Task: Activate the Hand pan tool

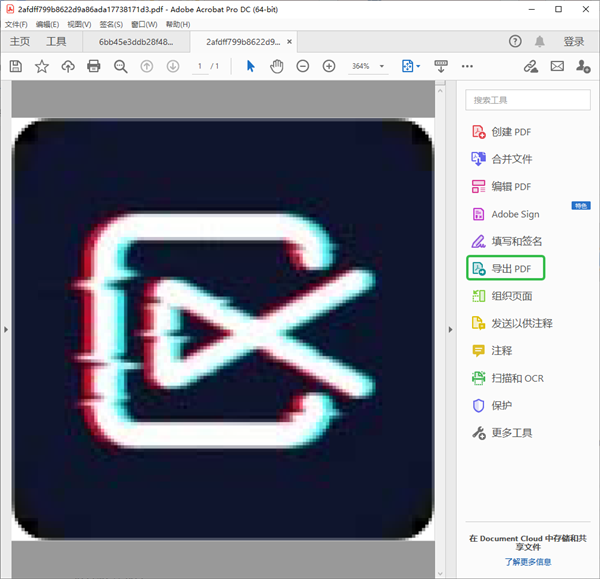Action: pyautogui.click(x=276, y=66)
